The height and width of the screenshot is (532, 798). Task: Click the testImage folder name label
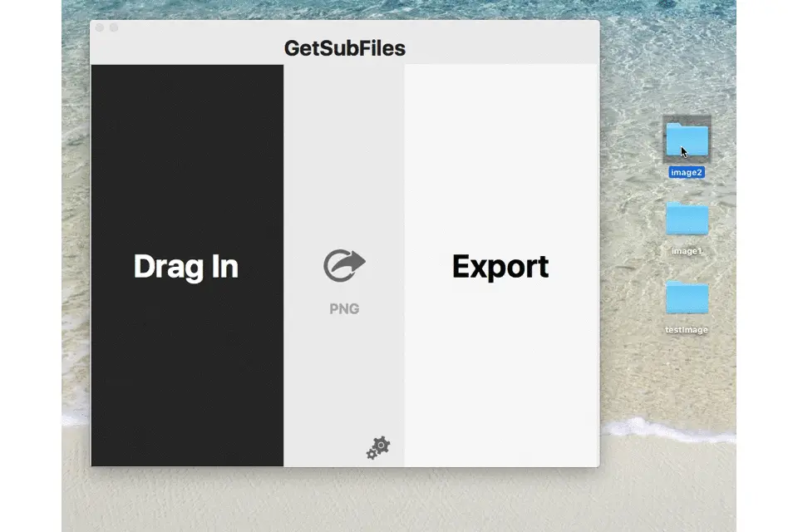[687, 330]
